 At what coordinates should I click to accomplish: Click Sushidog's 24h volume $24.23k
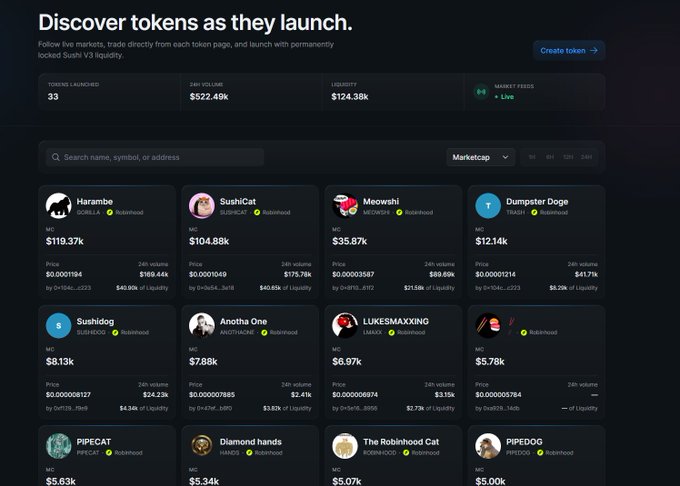(x=156, y=395)
